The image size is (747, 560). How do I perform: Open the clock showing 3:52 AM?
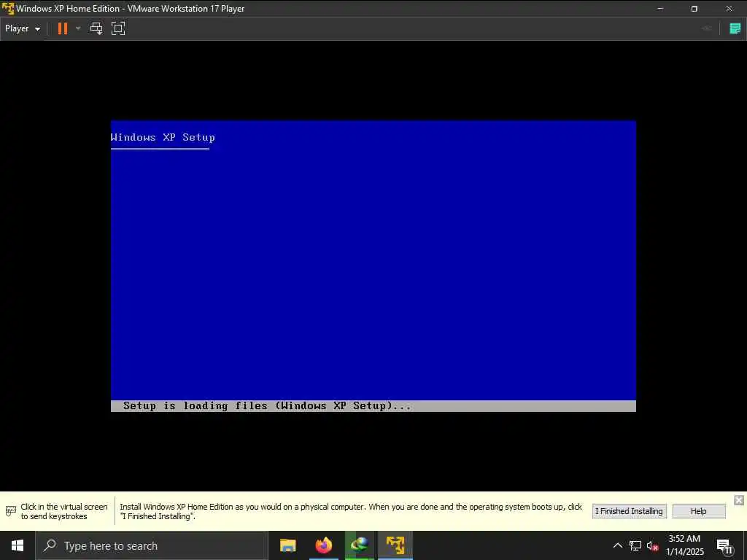click(684, 545)
